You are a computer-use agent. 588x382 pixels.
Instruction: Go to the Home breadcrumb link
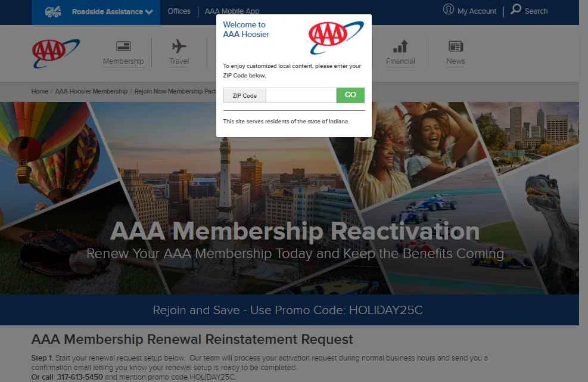pyautogui.click(x=40, y=92)
